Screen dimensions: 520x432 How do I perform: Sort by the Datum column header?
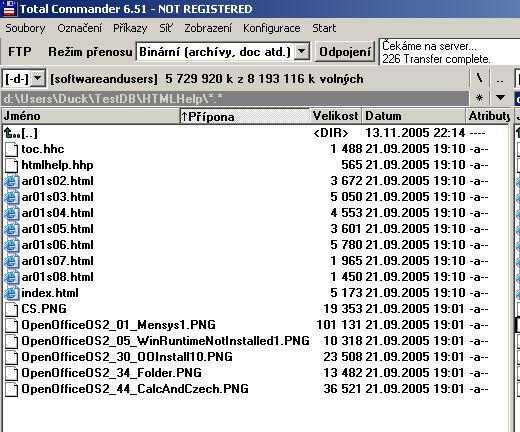(x=414, y=116)
